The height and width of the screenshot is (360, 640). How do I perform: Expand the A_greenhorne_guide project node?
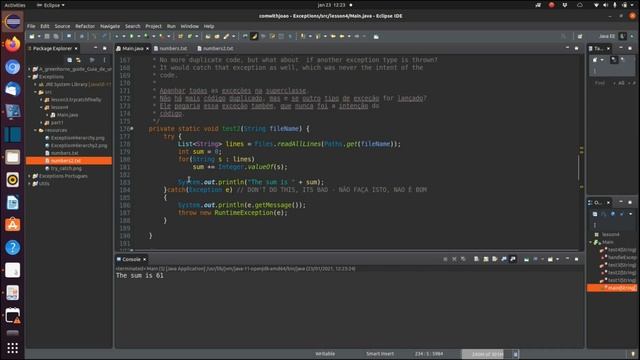tap(29, 69)
